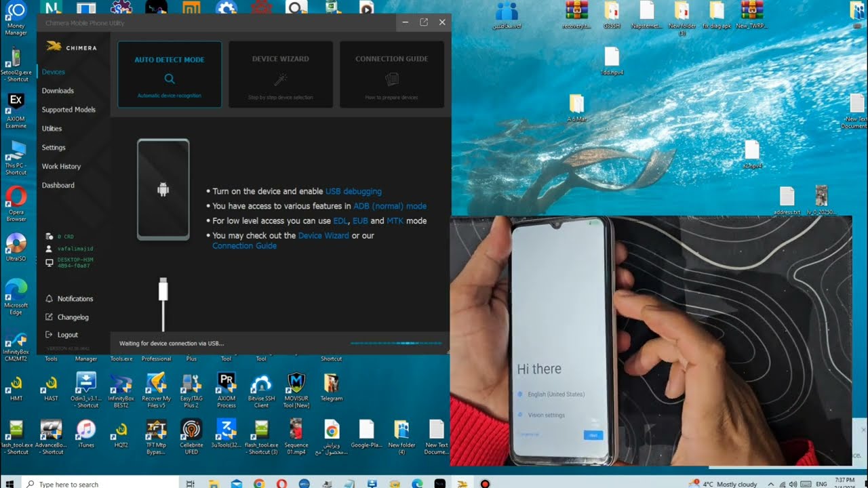Open the Changelog entry

(x=67, y=317)
